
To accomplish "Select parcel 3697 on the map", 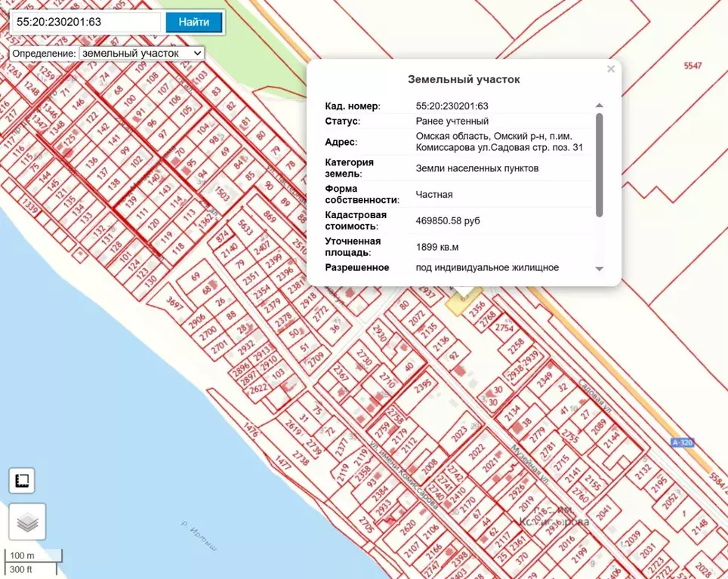I will [x=175, y=304].
